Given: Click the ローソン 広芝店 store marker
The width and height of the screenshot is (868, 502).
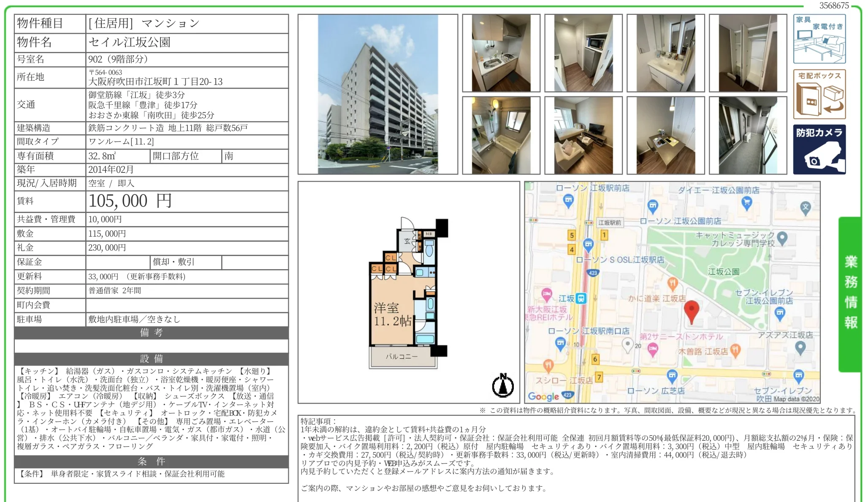Looking at the screenshot, I should [672, 376].
